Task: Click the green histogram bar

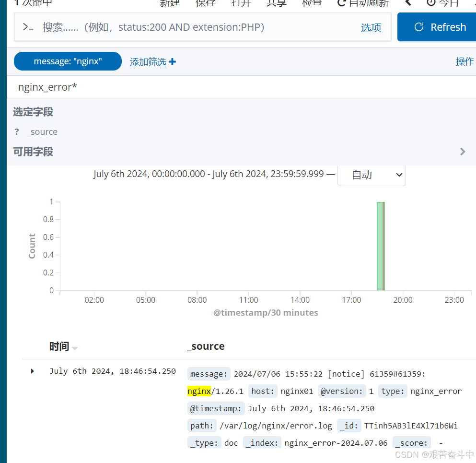Action: (x=381, y=246)
